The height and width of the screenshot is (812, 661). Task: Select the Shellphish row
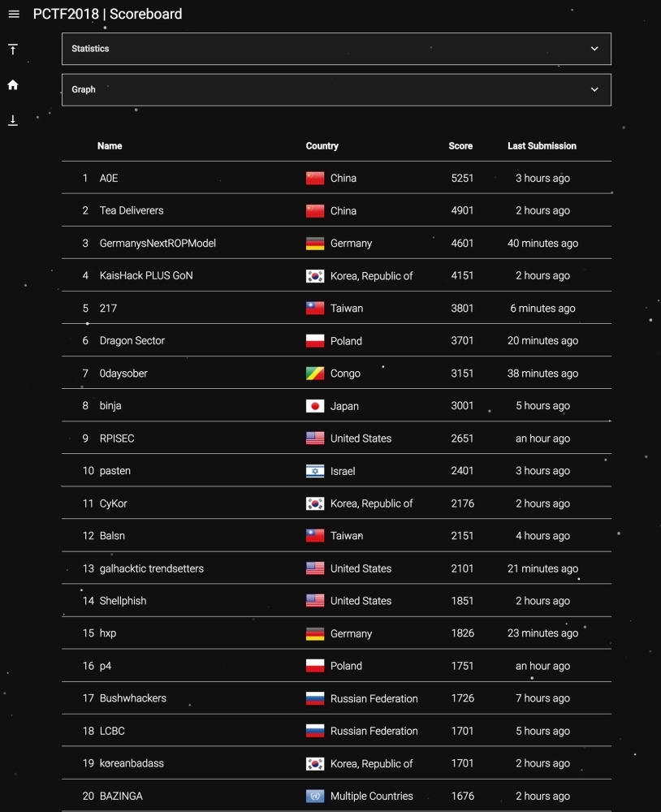336,601
